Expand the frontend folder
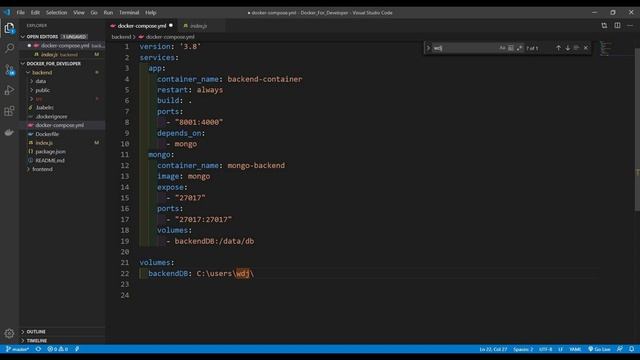640x360 pixels. [28, 169]
